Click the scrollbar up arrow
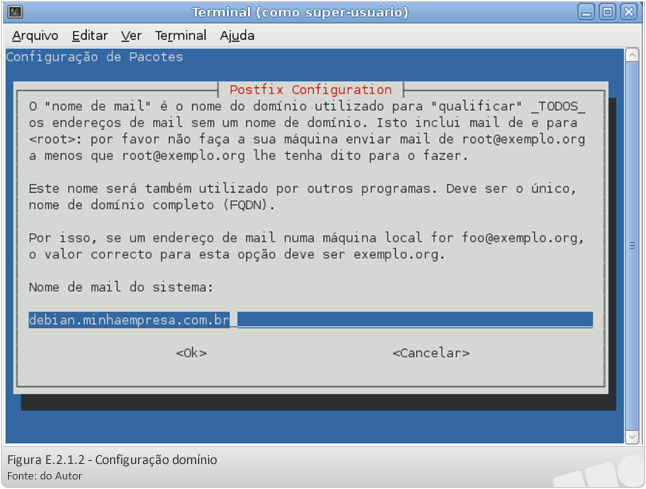 [632, 55]
